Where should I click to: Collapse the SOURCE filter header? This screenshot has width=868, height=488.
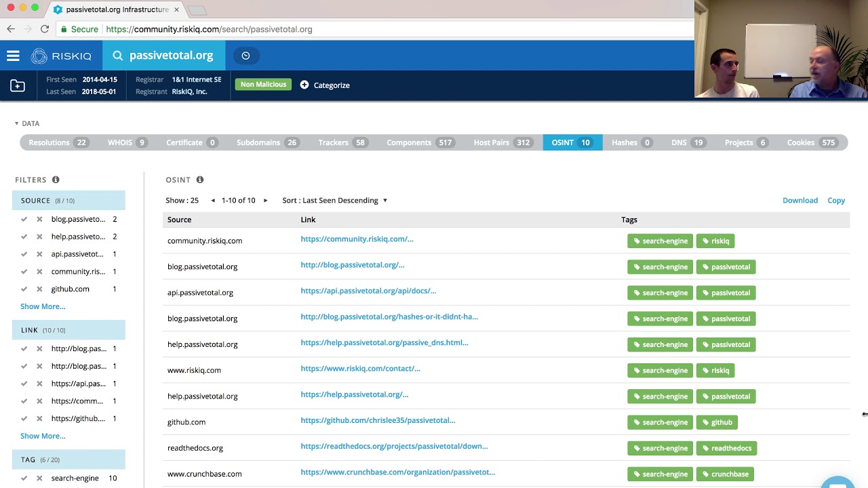coord(68,201)
